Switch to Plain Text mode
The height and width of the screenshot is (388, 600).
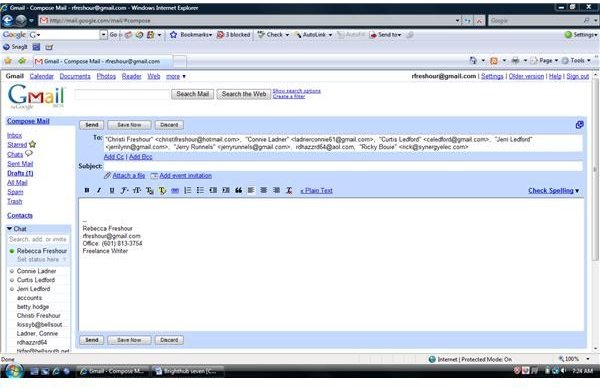(x=316, y=191)
